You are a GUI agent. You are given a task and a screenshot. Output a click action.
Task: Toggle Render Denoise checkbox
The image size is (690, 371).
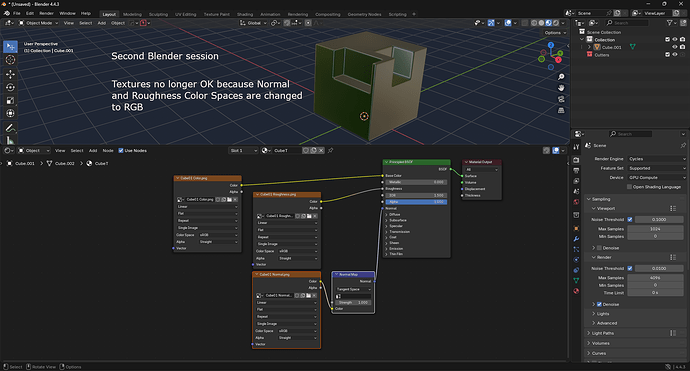click(x=599, y=305)
